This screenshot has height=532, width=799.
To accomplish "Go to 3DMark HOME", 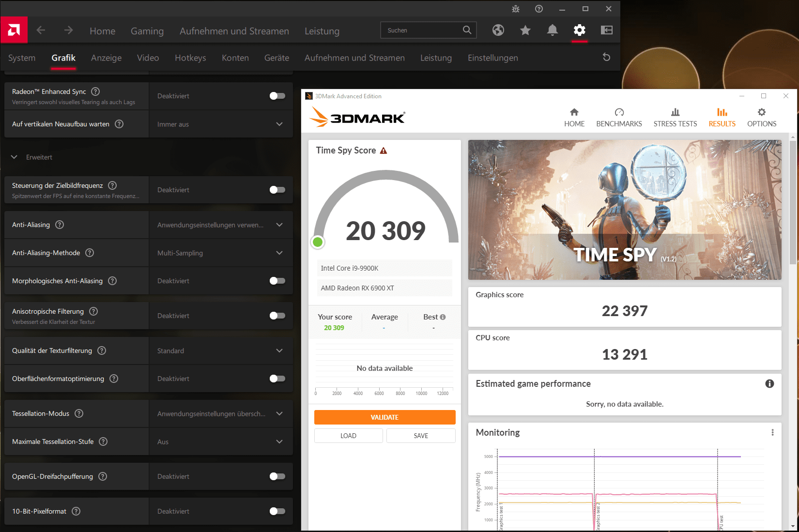I will (574, 118).
